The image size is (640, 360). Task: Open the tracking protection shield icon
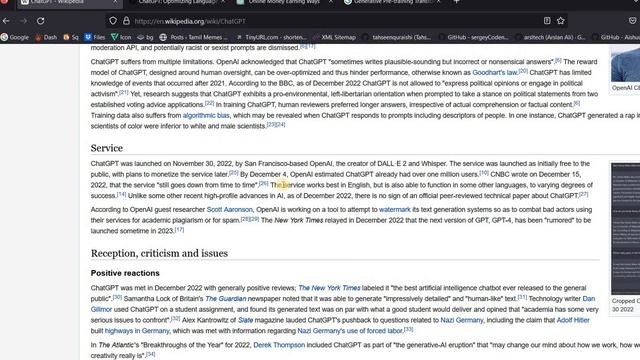(x=113, y=21)
